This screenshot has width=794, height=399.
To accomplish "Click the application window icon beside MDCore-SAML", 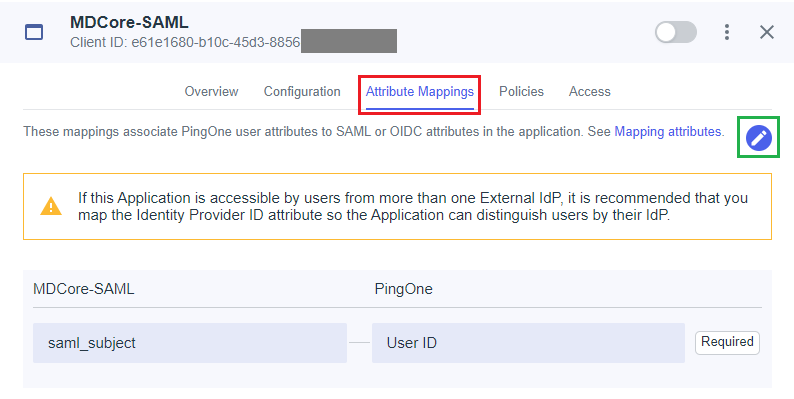I will tap(34, 32).
